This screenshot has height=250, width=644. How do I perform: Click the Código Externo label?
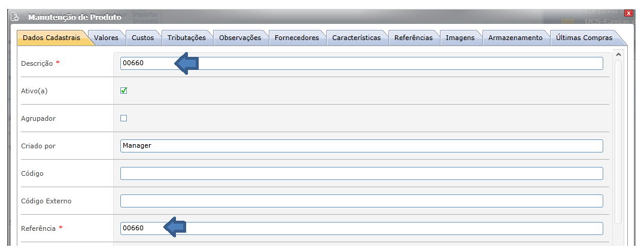46,201
